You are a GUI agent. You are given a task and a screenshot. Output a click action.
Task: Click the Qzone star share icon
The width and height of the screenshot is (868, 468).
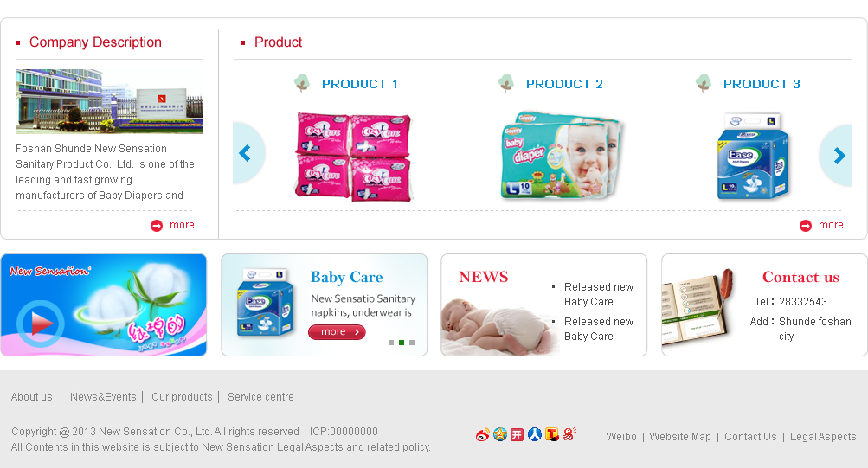click(x=500, y=434)
